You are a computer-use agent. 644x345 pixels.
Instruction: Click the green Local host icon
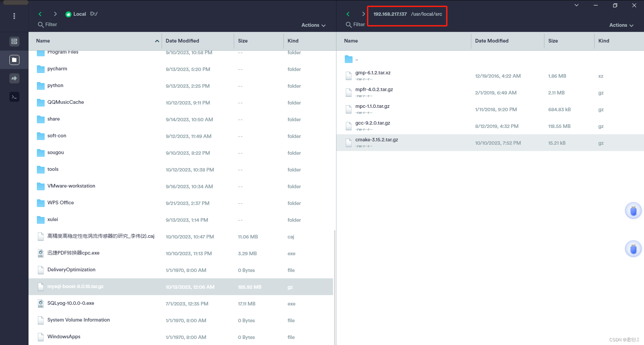tap(68, 14)
